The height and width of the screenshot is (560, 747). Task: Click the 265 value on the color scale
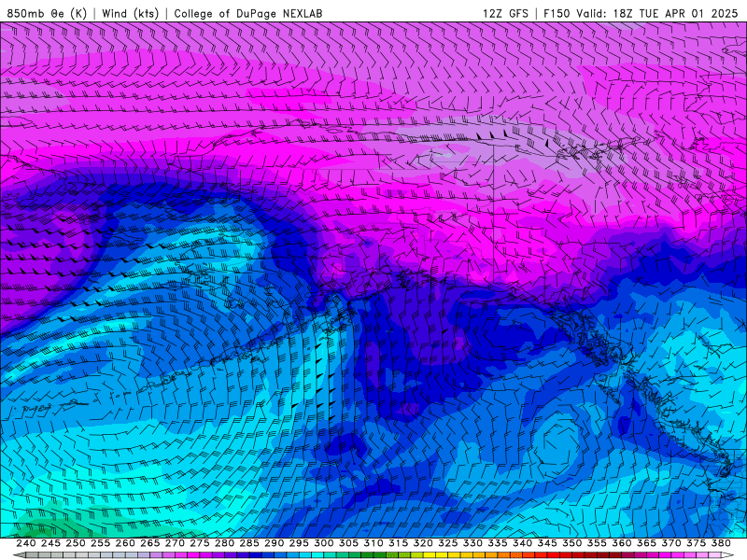[150, 543]
